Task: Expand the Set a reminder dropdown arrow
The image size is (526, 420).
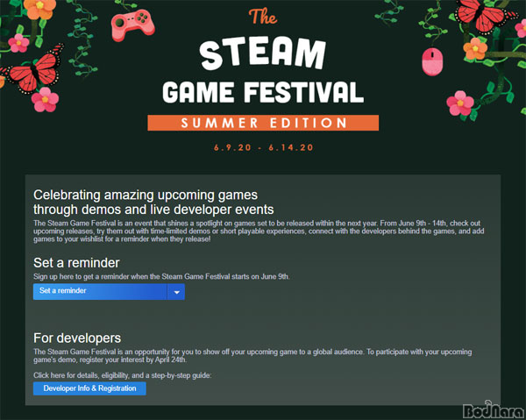Action: click(x=176, y=292)
